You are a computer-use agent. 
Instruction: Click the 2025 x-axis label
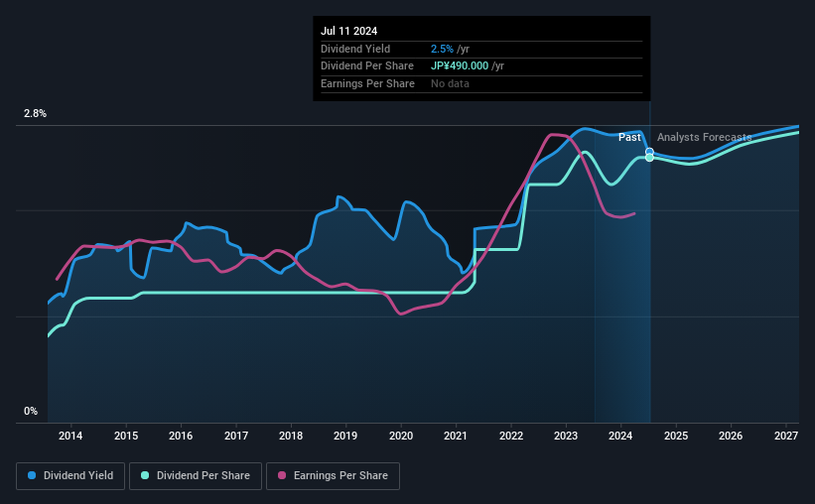(676, 436)
